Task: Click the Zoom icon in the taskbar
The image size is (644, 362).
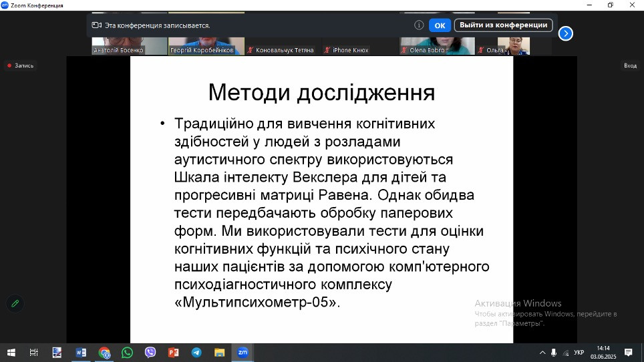Action: 243,353
